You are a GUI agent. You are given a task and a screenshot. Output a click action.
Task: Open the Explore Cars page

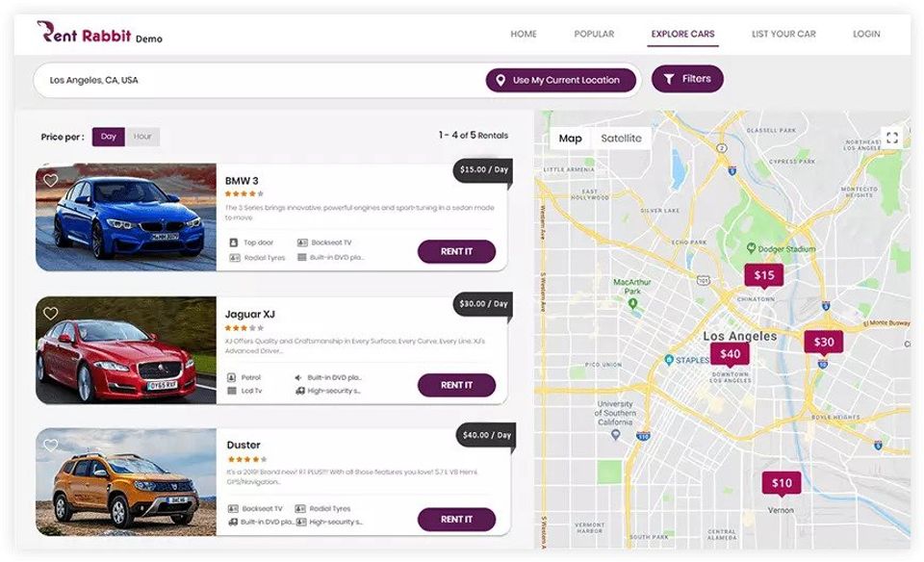click(682, 35)
